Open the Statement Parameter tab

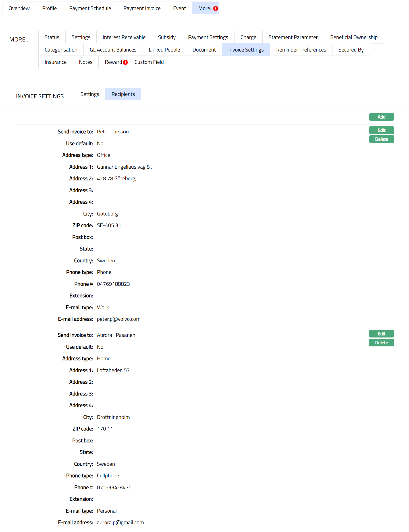(x=293, y=37)
